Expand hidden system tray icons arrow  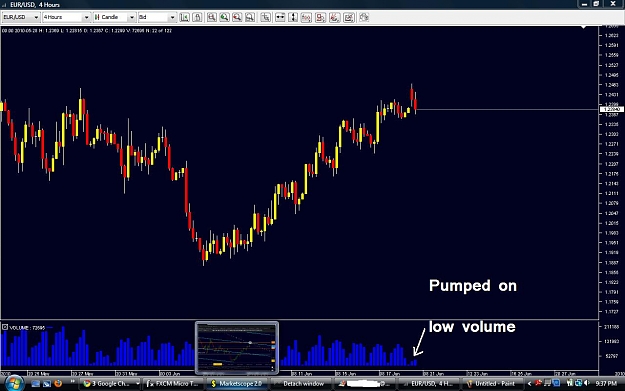point(529,383)
